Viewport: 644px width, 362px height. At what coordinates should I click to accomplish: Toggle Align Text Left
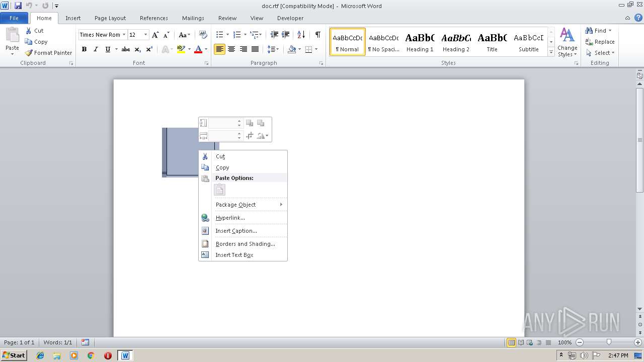click(x=219, y=49)
